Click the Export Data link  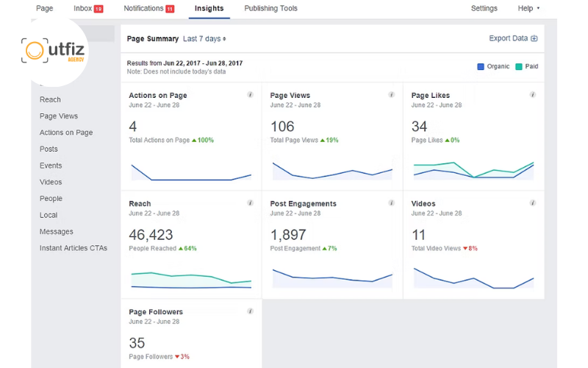tap(513, 39)
